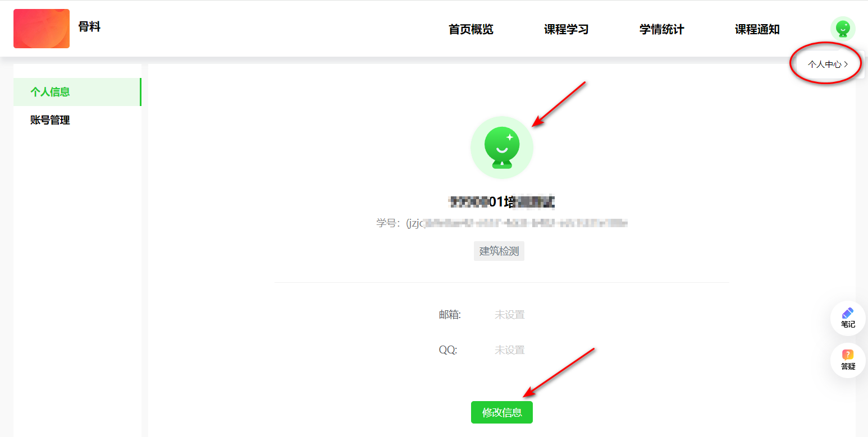This screenshot has width=868, height=437.
Task: Switch to the 账号管理 sidebar tab
Action: [x=50, y=120]
